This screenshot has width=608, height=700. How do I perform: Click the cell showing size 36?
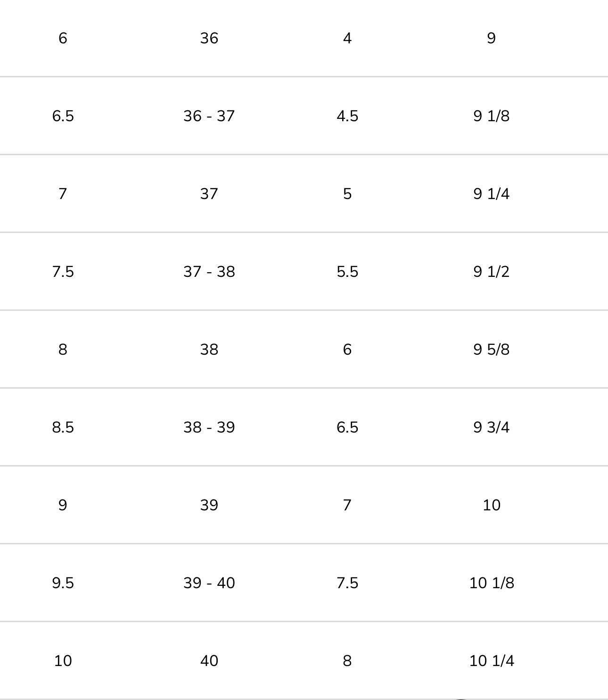coord(209,38)
